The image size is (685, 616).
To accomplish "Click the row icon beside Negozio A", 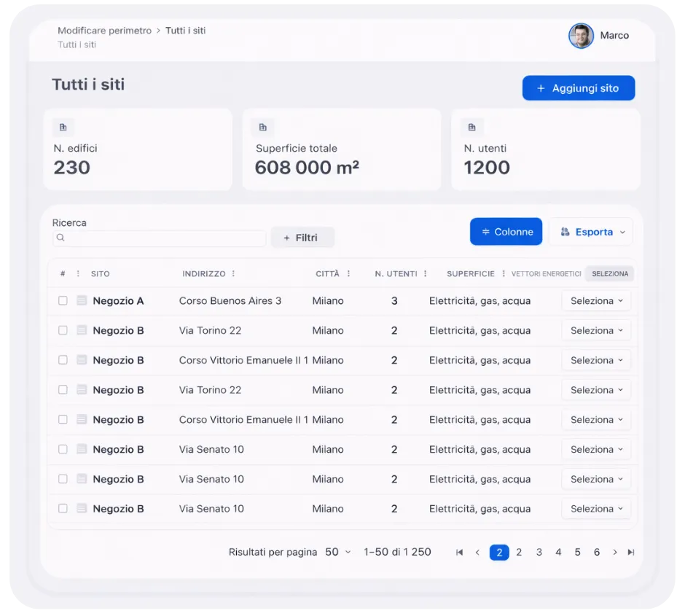I will point(82,301).
